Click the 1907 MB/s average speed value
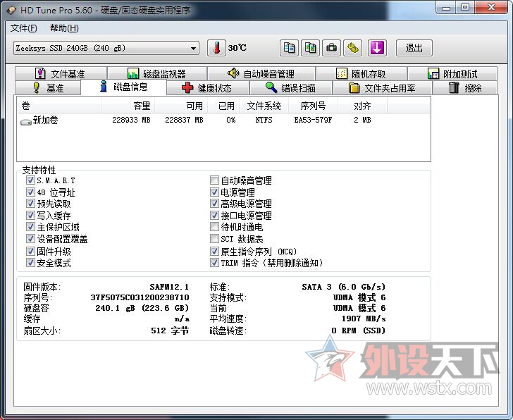The height and width of the screenshot is (420, 513). (364, 319)
